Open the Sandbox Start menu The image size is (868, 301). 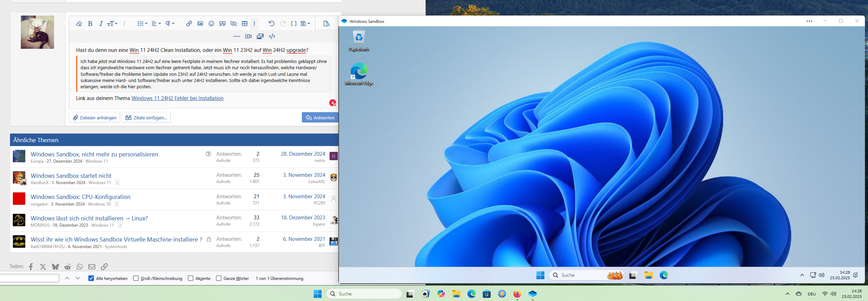[x=540, y=275]
